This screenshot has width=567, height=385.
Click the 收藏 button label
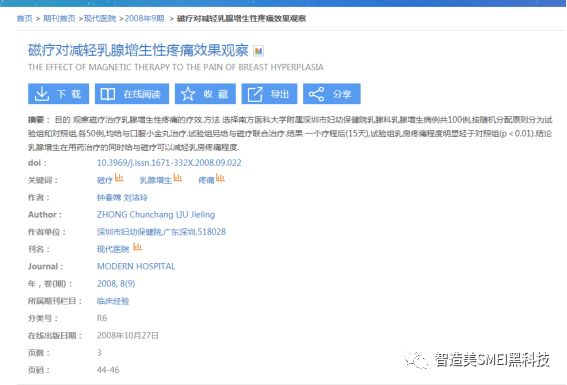pyautogui.click(x=216, y=94)
